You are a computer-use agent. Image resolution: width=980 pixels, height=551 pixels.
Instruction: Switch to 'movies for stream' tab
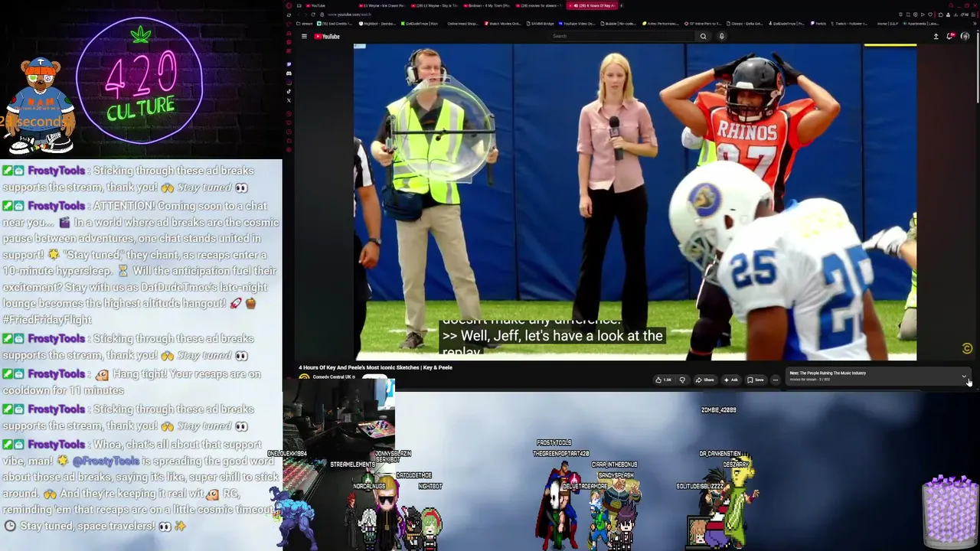pos(541,5)
